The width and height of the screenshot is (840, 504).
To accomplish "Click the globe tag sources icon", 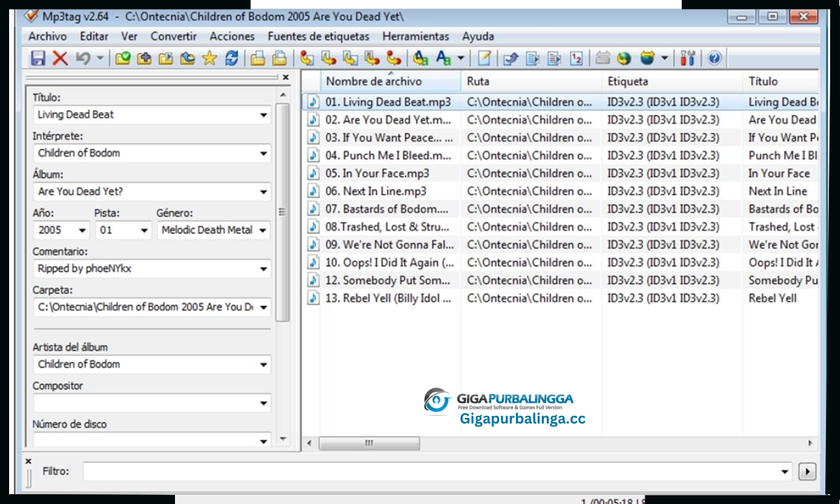I will 624,58.
